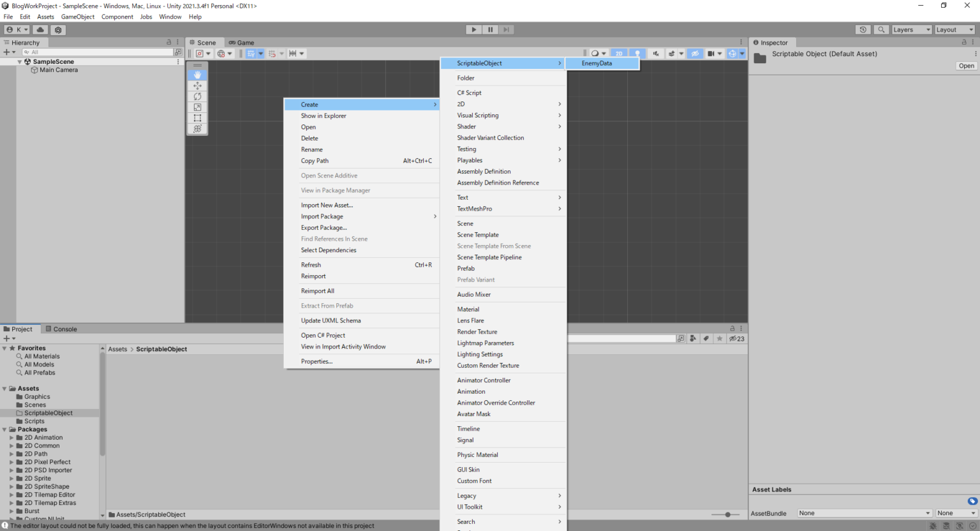The height and width of the screenshot is (531, 980).
Task: Click the Project panel search field
Action: point(622,338)
